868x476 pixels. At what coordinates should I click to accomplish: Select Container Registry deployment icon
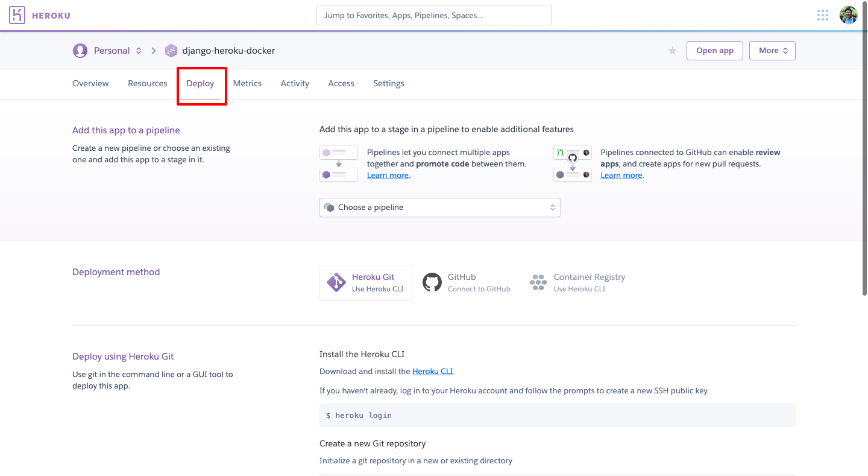[x=538, y=282]
